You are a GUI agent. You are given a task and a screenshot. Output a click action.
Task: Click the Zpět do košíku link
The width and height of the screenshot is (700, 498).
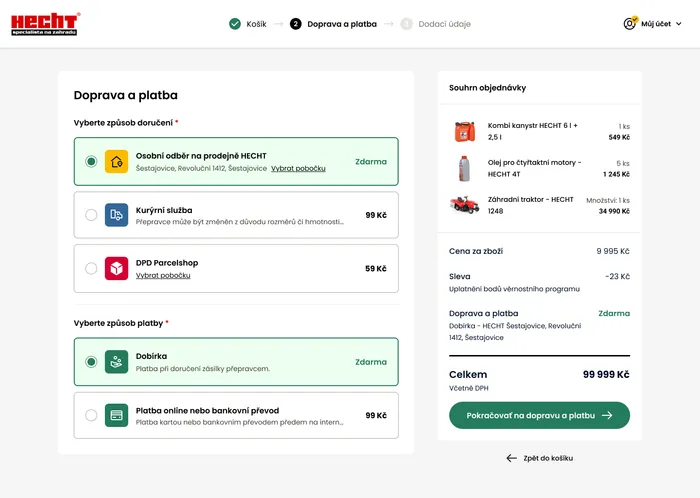(x=548, y=458)
